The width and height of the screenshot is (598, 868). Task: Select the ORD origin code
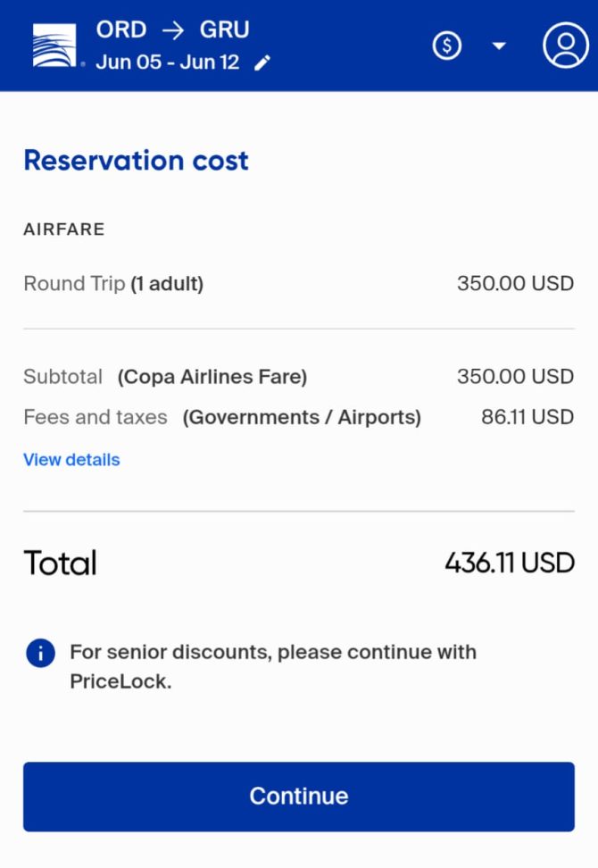click(x=121, y=29)
